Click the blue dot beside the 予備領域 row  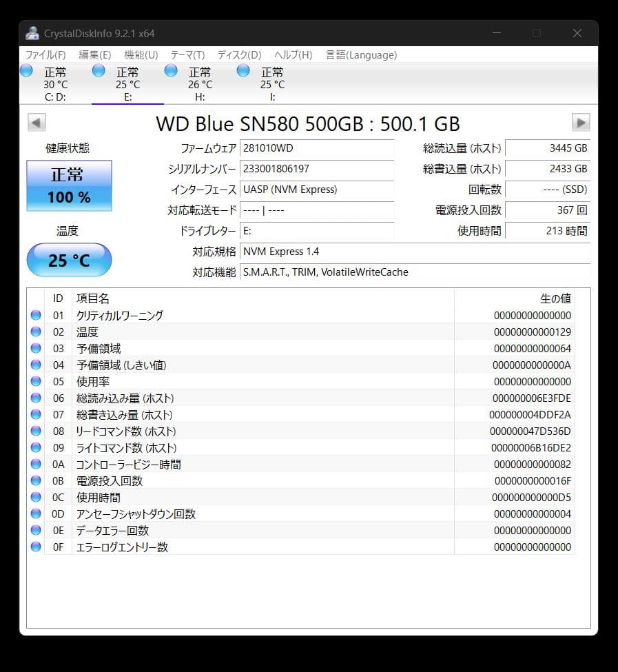pyautogui.click(x=35, y=348)
